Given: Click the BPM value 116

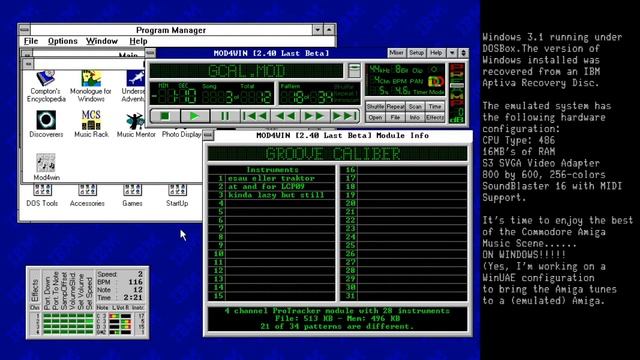Looking at the screenshot, I should (136, 282).
